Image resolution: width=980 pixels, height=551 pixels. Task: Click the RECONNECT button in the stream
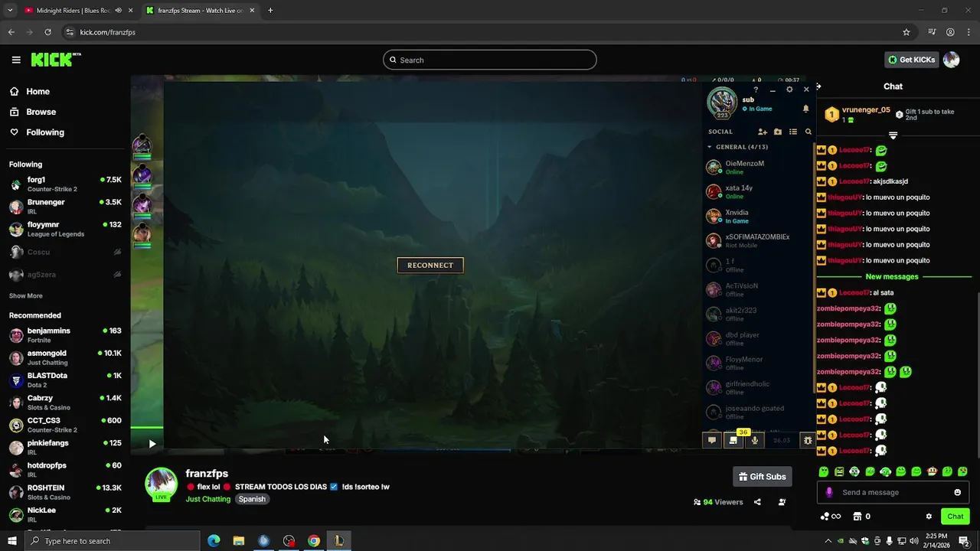pos(430,266)
